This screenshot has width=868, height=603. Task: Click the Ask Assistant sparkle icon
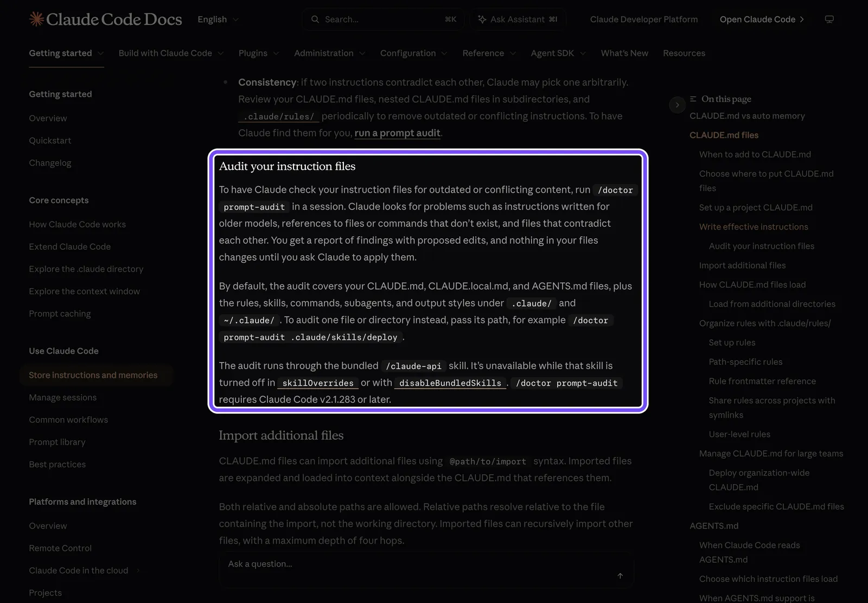(x=482, y=20)
